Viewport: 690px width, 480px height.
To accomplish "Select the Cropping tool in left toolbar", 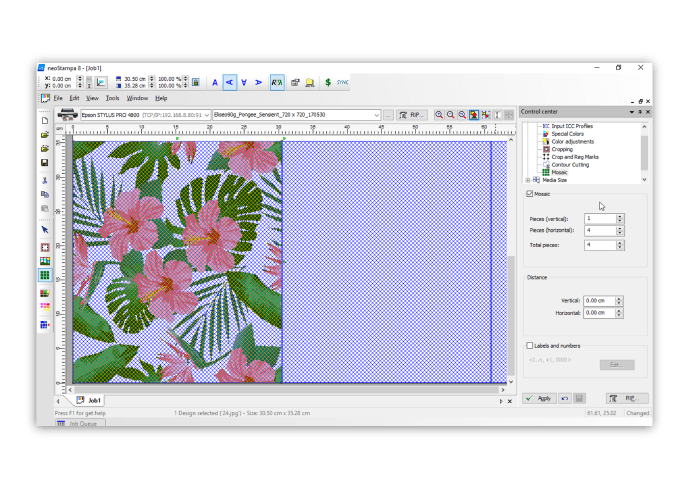I will [x=44, y=247].
